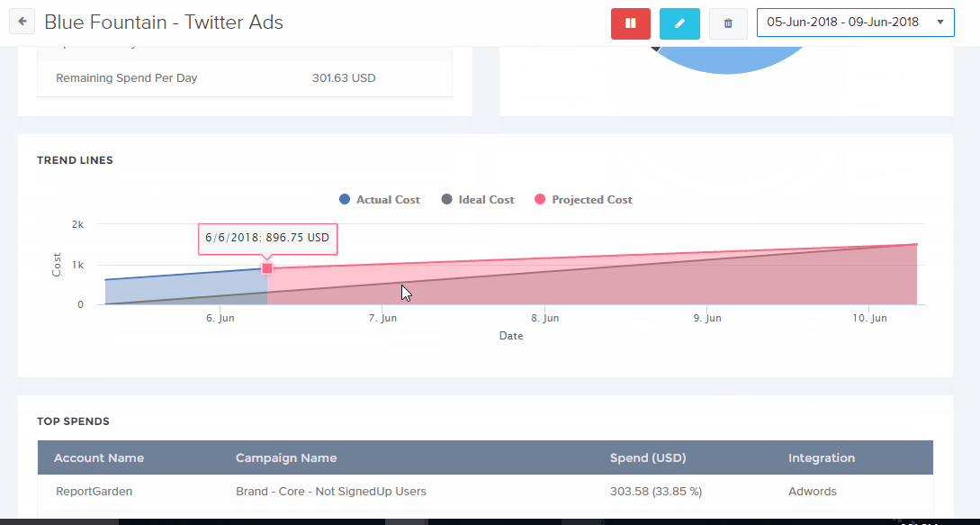Click the Spend (USD) column header
Image resolution: width=980 pixels, height=525 pixels.
point(648,458)
